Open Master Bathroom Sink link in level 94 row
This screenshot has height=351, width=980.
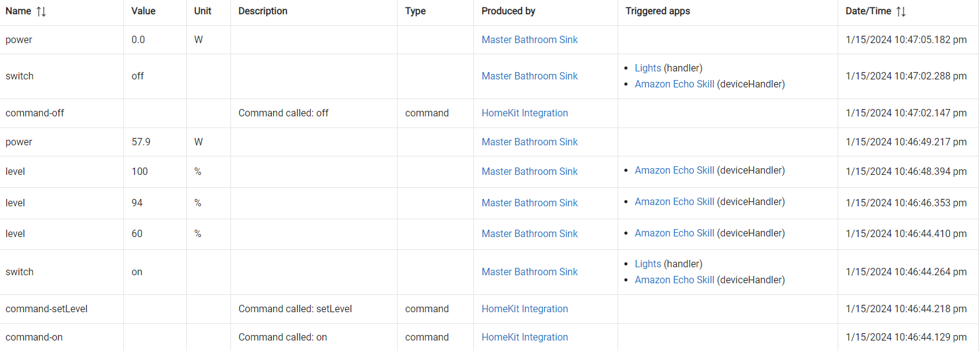point(529,203)
